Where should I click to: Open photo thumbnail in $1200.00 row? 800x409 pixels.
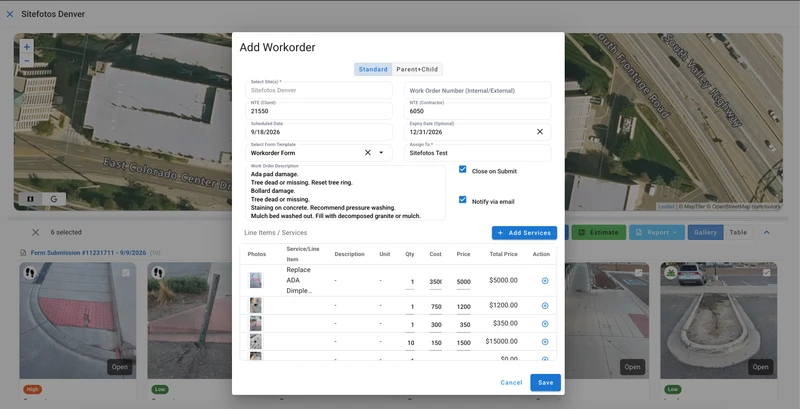pos(256,305)
